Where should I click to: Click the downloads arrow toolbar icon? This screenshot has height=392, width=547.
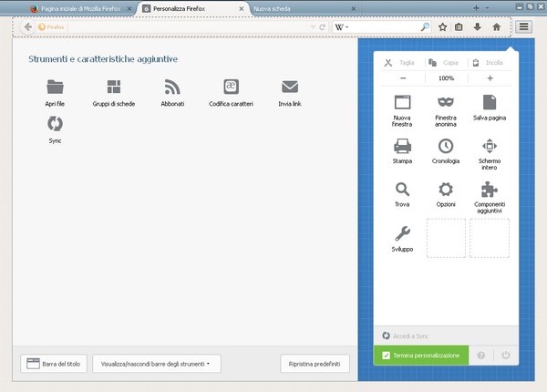tap(477, 26)
